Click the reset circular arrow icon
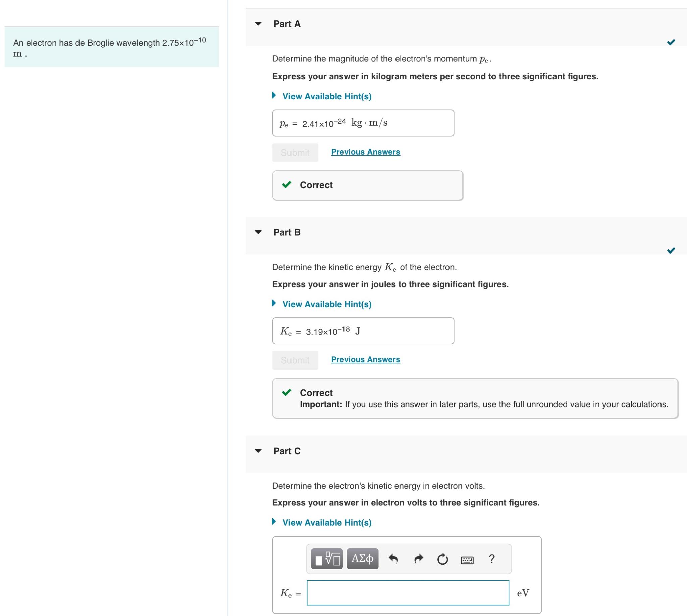 [442, 559]
